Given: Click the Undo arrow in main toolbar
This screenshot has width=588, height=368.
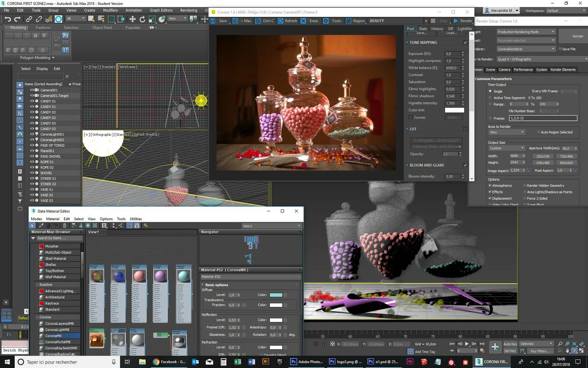Looking at the screenshot, I should (8, 19).
